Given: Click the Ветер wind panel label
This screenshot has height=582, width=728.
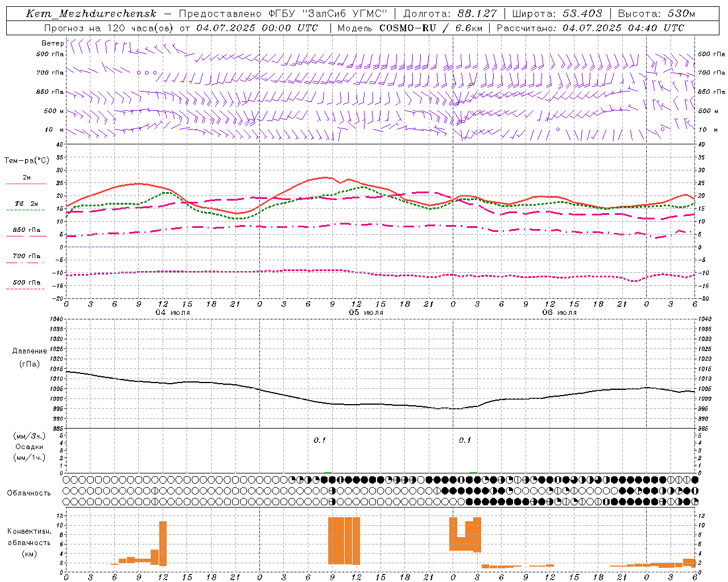Looking at the screenshot, I should 52,43.
